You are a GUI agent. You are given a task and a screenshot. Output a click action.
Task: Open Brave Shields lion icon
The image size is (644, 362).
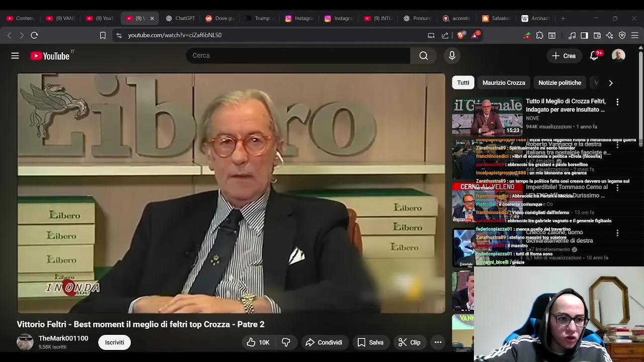pyautogui.click(x=461, y=35)
